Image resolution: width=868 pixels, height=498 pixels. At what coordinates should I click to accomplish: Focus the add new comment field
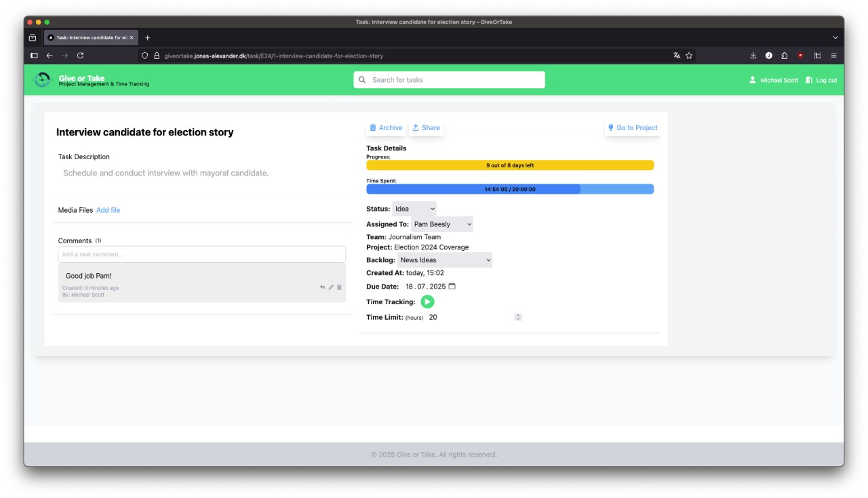pos(201,255)
